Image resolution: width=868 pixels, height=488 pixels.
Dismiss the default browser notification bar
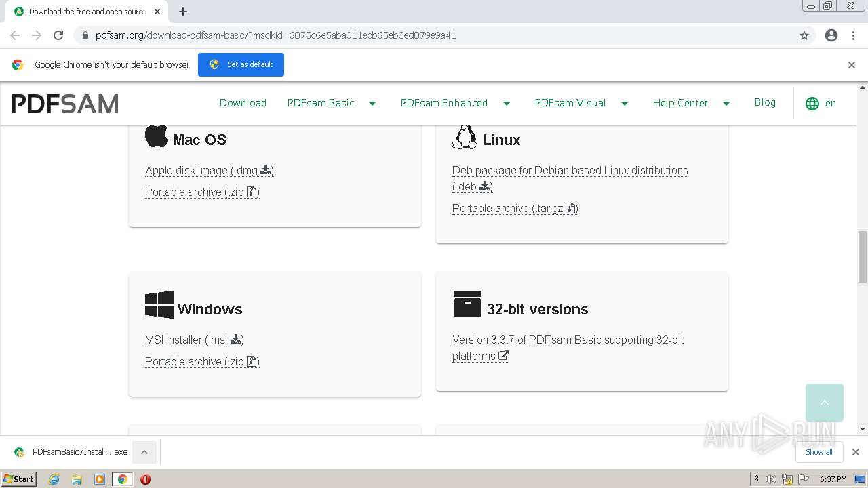[852, 65]
